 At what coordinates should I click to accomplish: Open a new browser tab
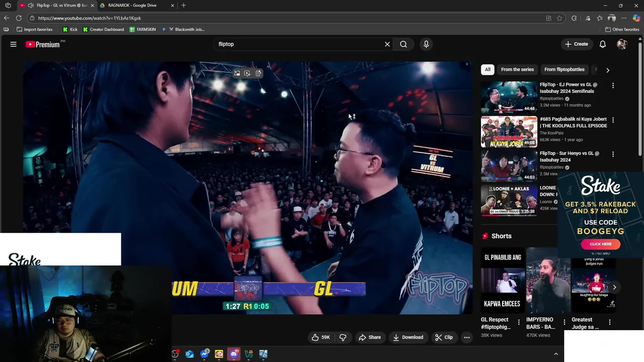[184, 6]
